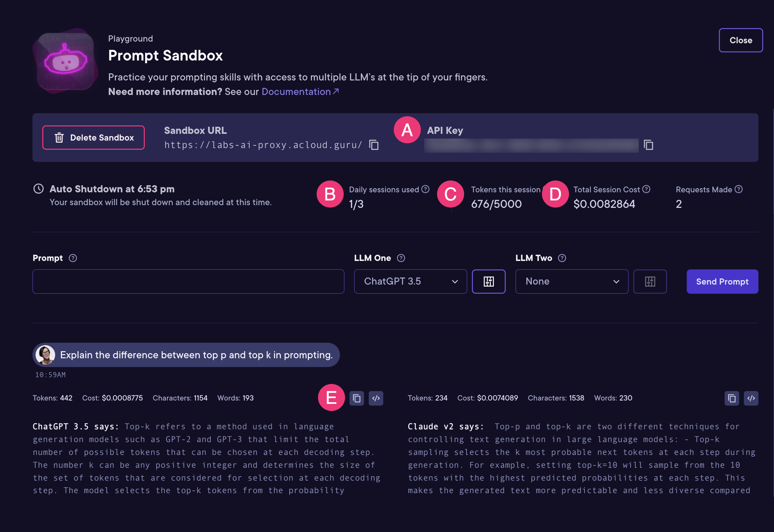The image size is (774, 532).
Task: Click the Send Prompt button
Action: [x=722, y=281]
